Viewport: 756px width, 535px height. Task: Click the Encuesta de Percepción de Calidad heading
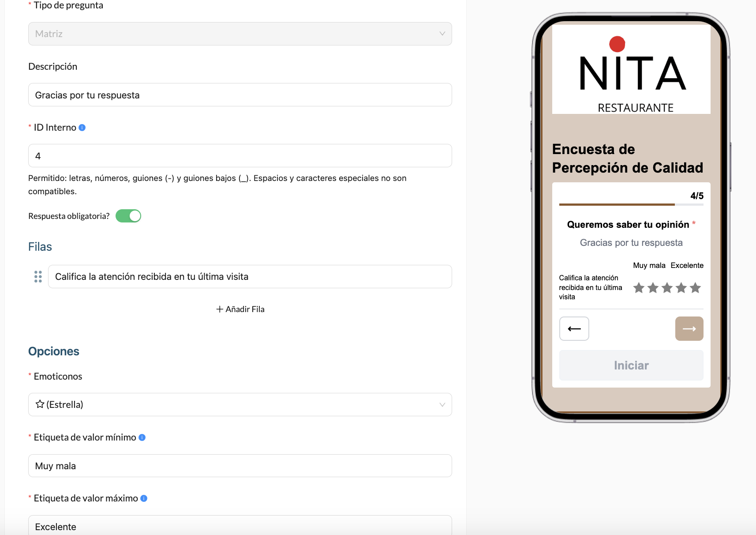coord(628,158)
